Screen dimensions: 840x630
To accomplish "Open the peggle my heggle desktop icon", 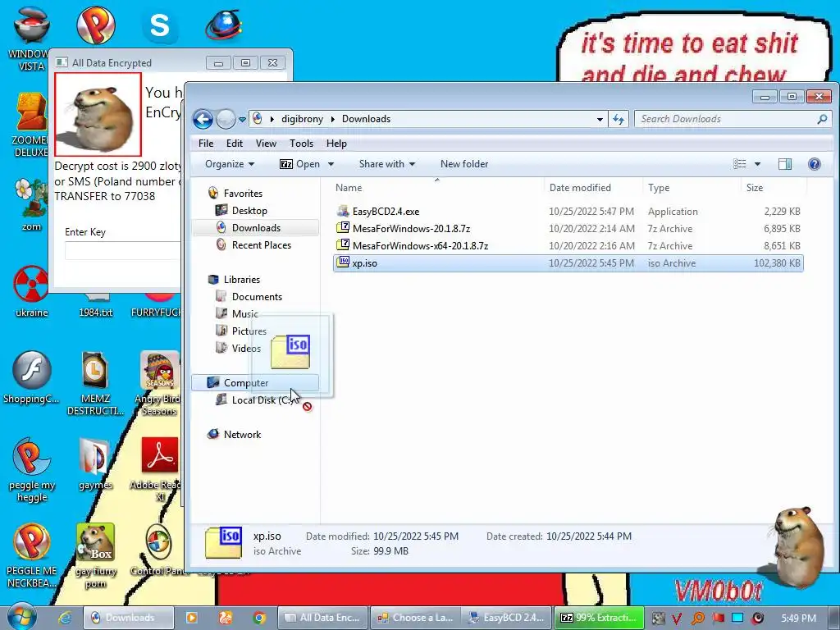I will point(32,470).
